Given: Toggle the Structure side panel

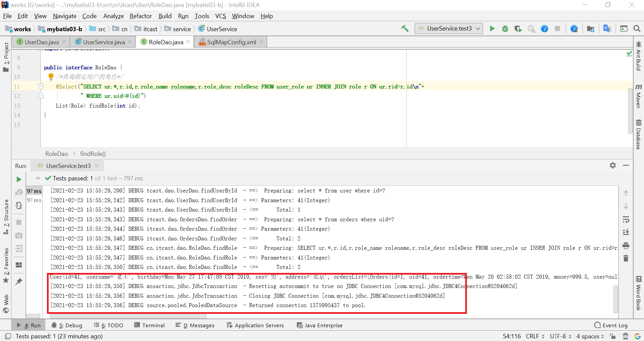Looking at the screenshot, I should (x=6, y=217).
